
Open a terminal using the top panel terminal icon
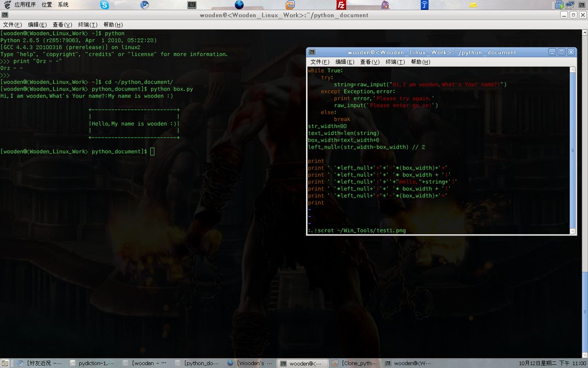192,5
